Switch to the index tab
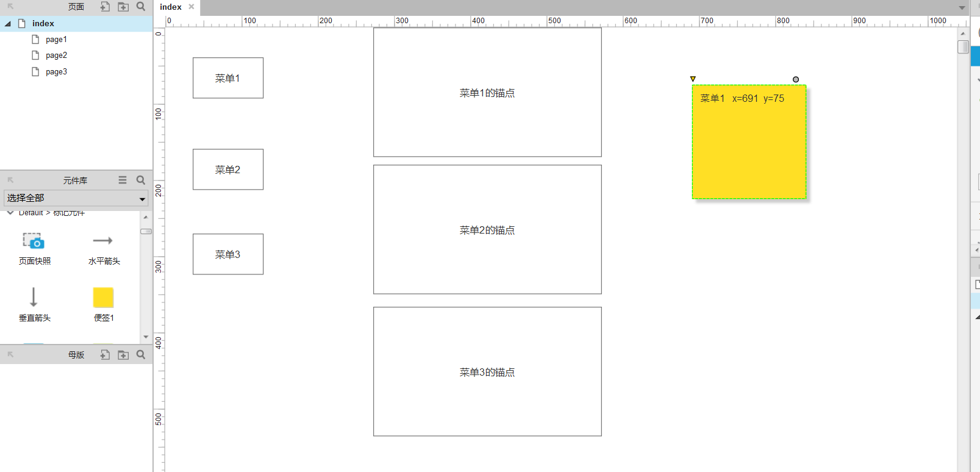The image size is (980, 472). click(171, 7)
